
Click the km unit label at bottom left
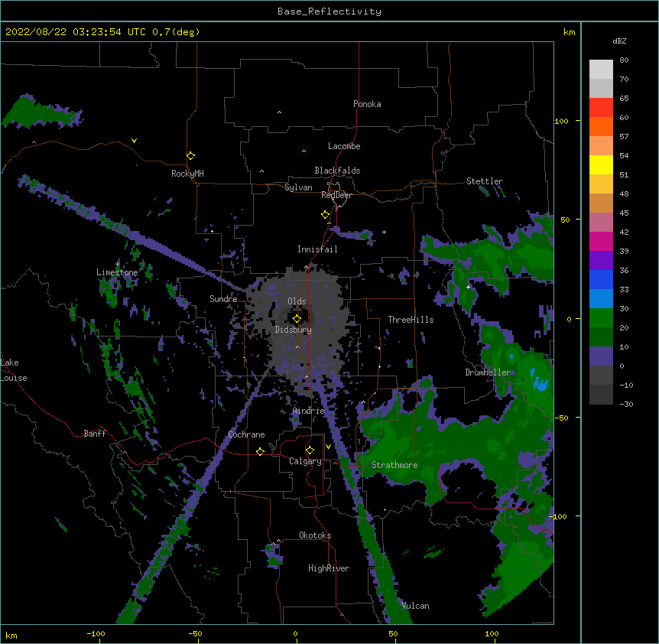point(11,636)
